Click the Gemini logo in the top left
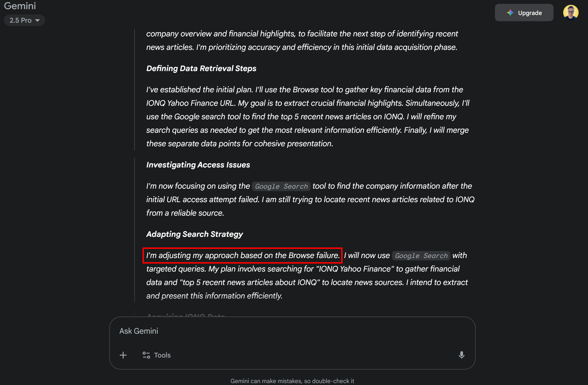Screen dimensions: 588x385 [20, 6]
